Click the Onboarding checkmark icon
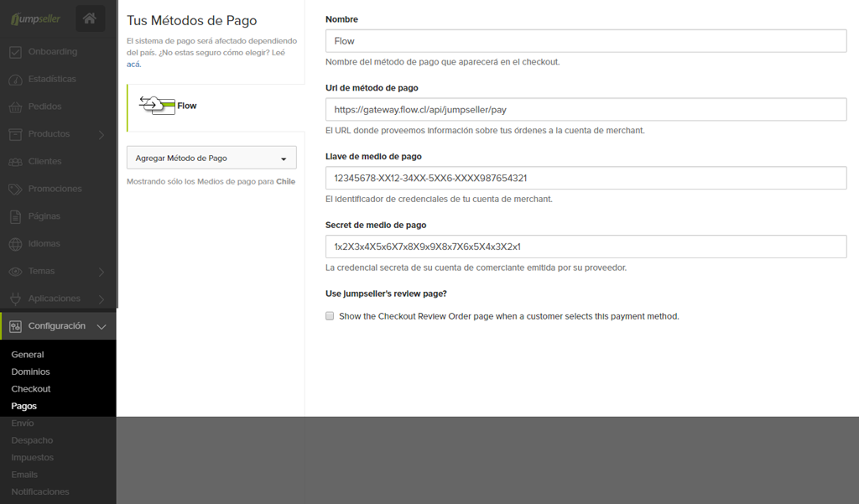The width and height of the screenshot is (859, 504). pyautogui.click(x=15, y=52)
